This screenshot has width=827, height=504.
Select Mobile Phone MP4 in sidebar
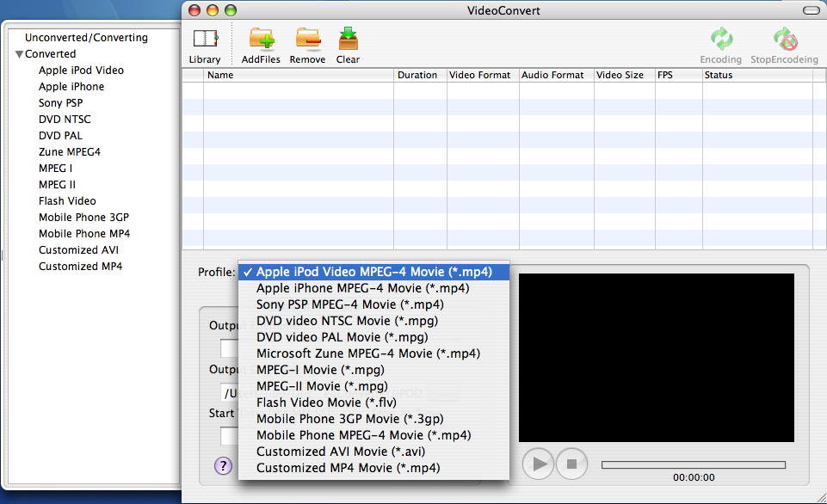tap(84, 234)
